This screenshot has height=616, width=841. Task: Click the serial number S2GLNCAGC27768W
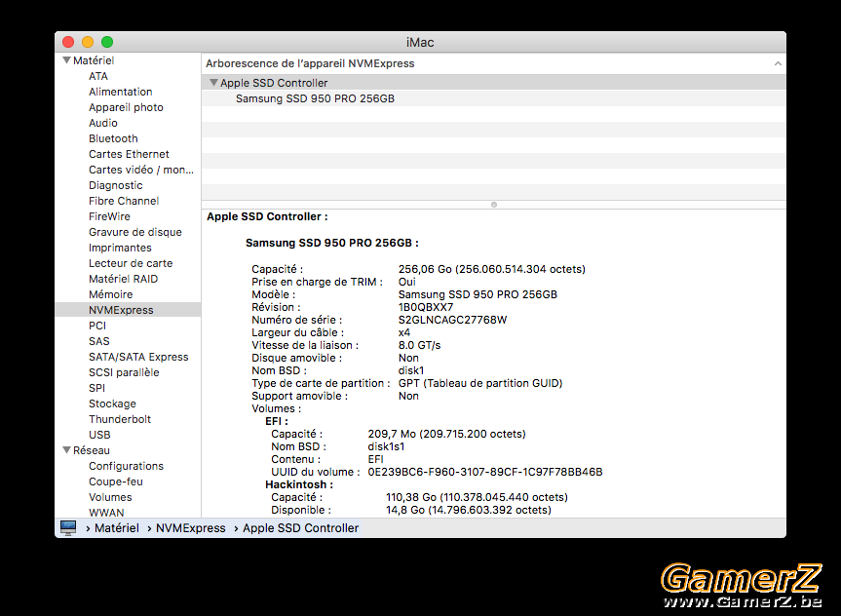452,320
